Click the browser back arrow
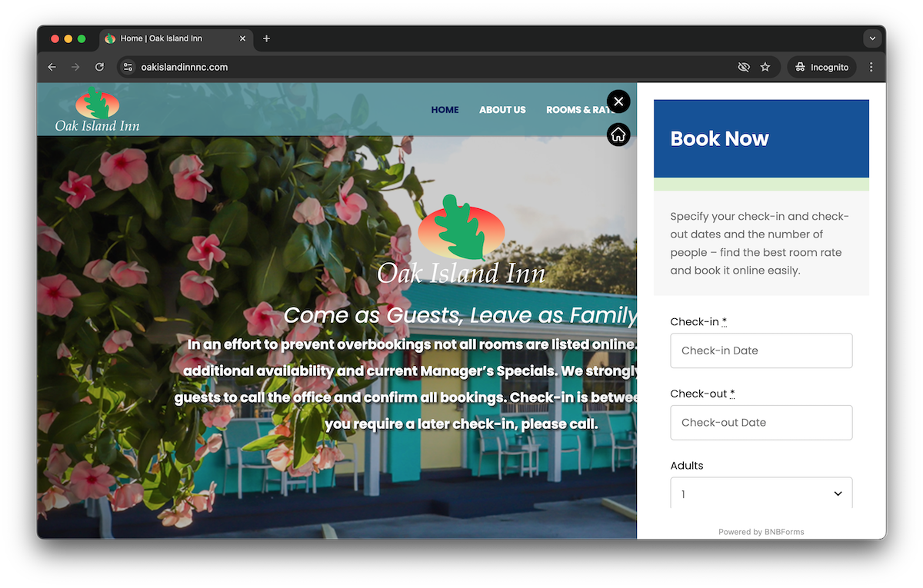Image resolution: width=923 pixels, height=588 pixels. pyautogui.click(x=52, y=68)
